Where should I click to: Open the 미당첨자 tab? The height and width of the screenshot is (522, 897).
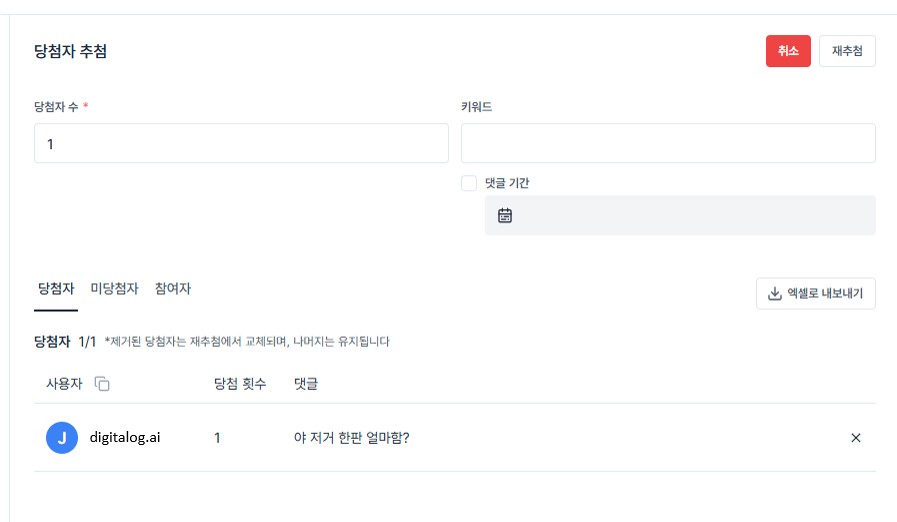pyautogui.click(x=114, y=289)
